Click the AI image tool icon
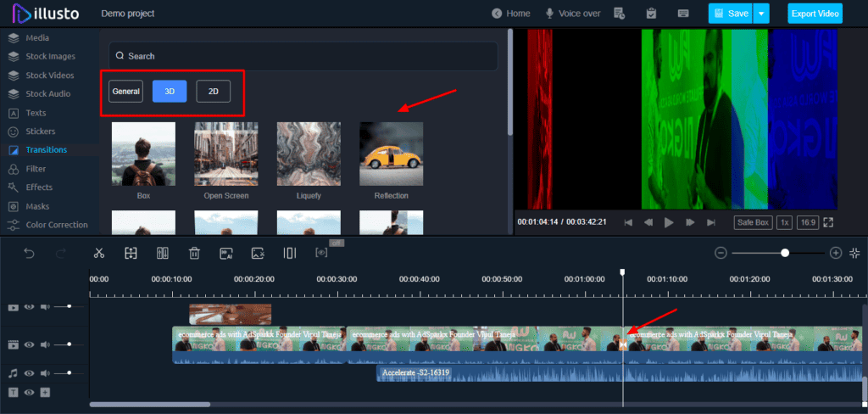This screenshot has height=414, width=868. (225, 254)
